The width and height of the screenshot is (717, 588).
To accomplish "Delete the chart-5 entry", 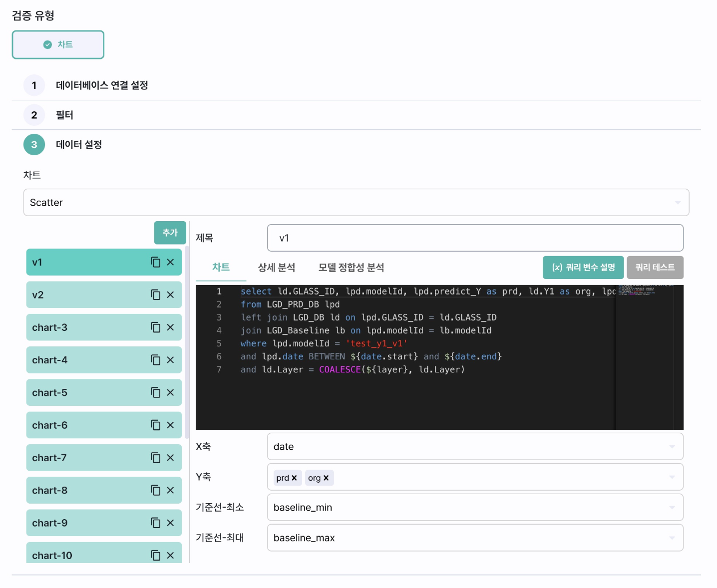I will [170, 392].
